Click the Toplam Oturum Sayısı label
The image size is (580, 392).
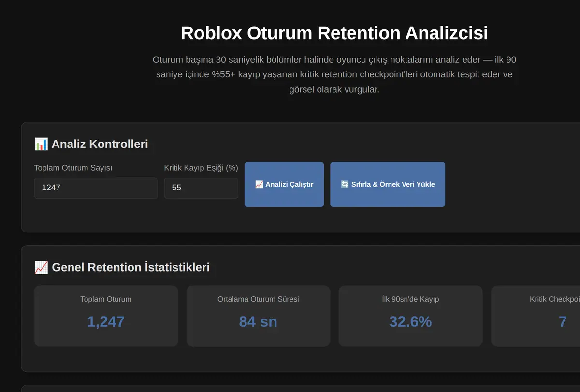click(x=73, y=168)
